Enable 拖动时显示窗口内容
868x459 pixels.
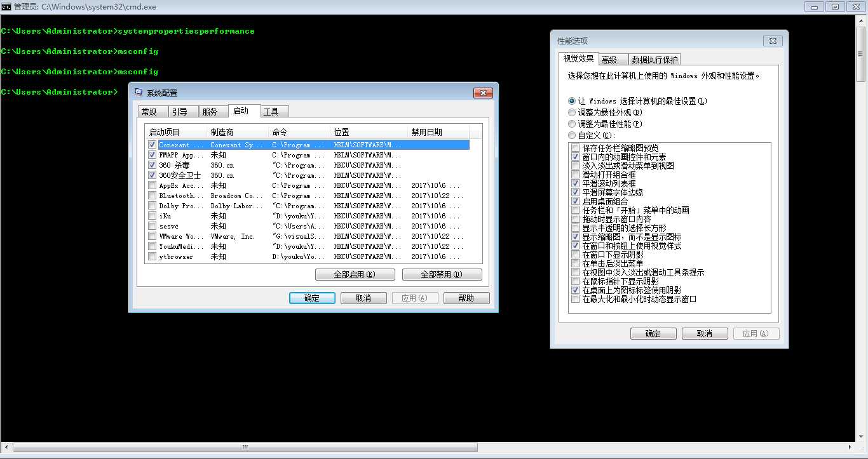576,219
